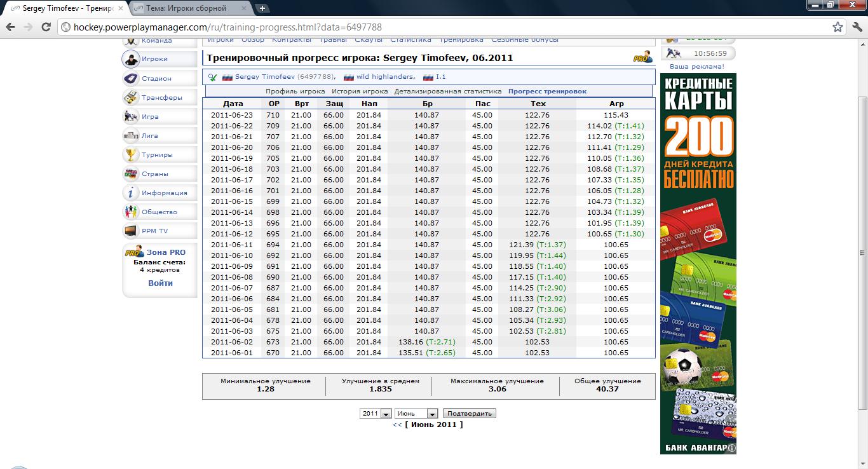Click the browser Back arrow

click(x=11, y=27)
